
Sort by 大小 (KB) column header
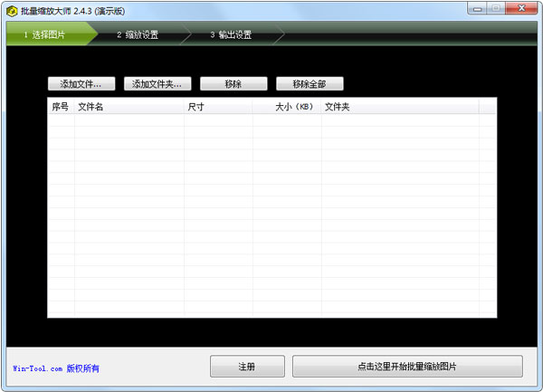[287, 107]
